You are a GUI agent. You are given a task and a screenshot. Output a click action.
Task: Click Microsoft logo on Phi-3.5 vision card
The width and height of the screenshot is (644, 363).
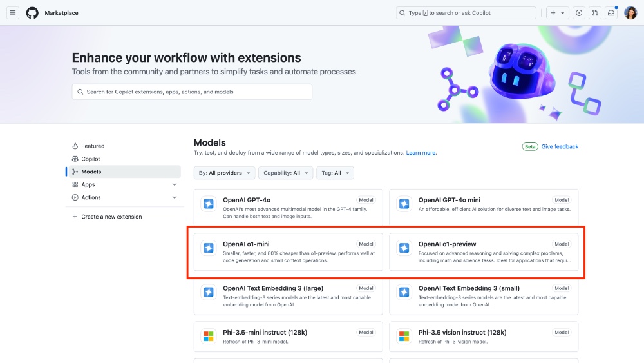click(404, 337)
